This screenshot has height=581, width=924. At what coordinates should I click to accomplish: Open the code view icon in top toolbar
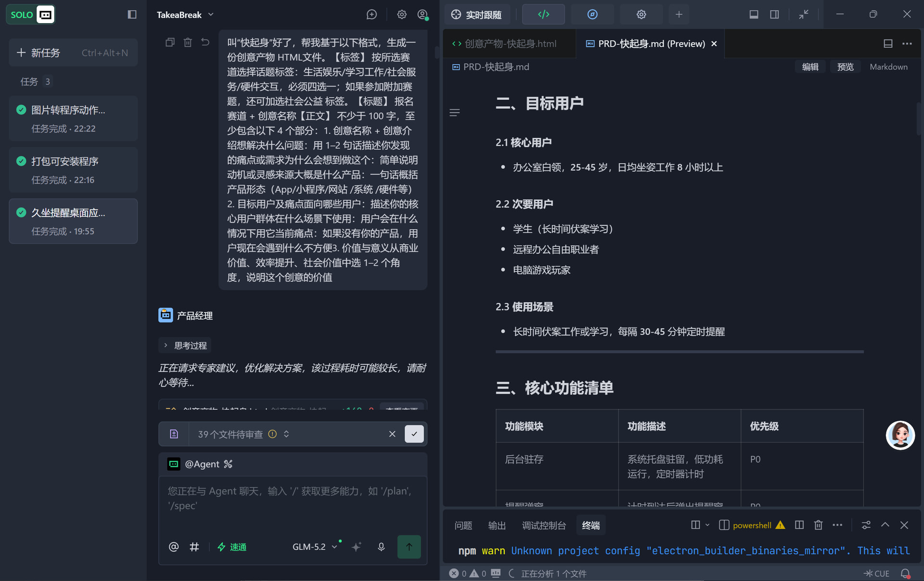coord(543,14)
